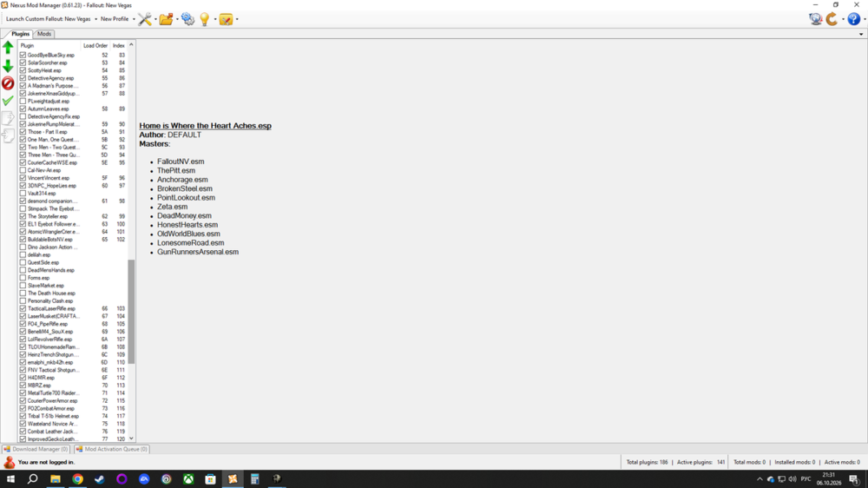Select the MBRZ.esp plugin row

(73, 386)
